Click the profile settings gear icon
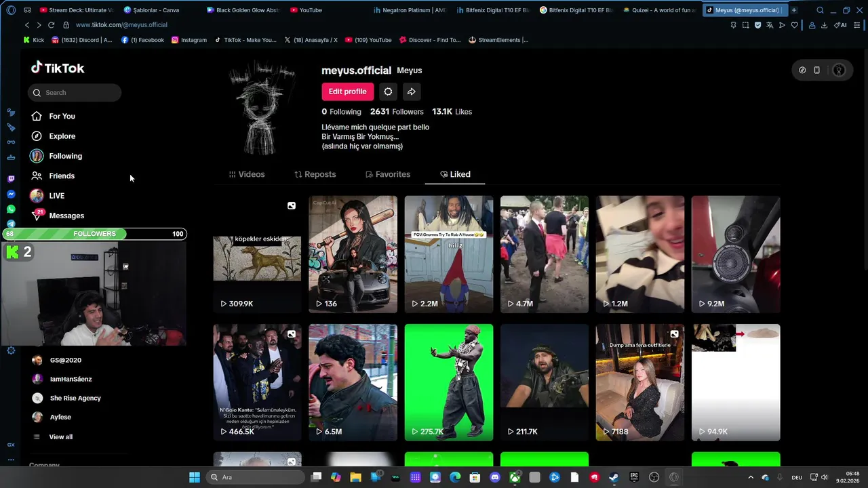 click(388, 91)
